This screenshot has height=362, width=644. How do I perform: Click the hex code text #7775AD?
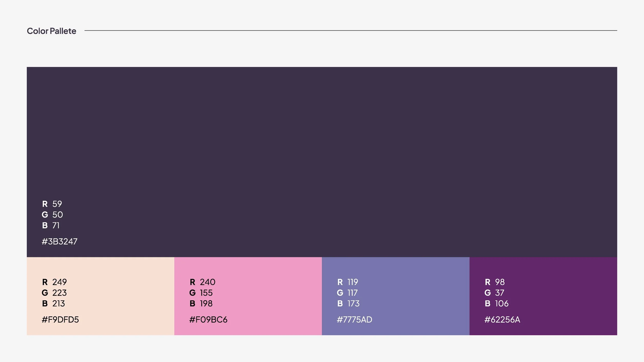355,320
